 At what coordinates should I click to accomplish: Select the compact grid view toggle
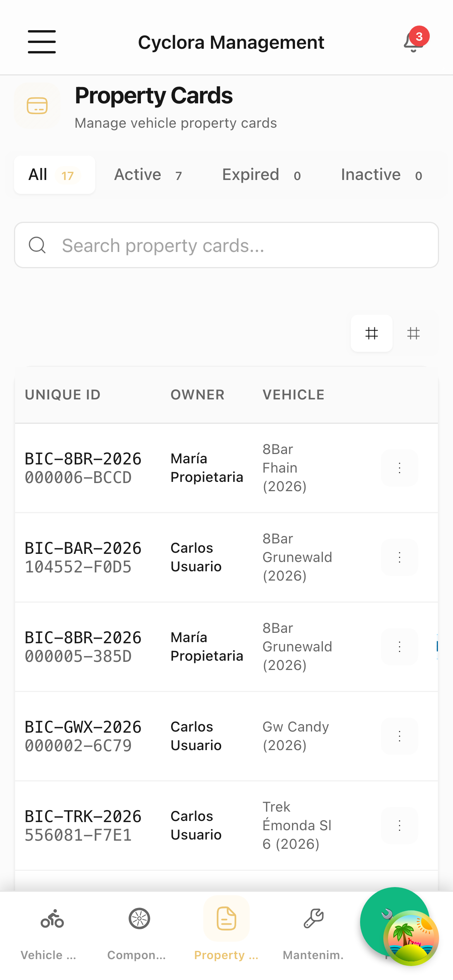coord(372,333)
